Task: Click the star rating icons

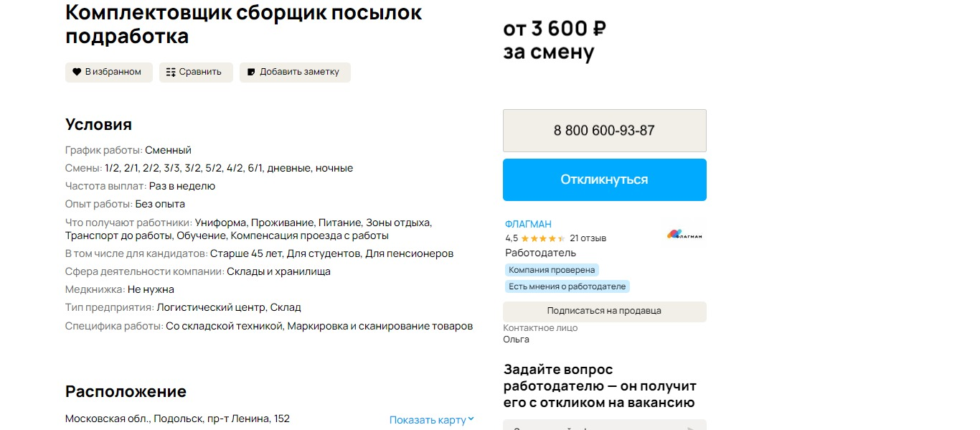Action: 542,238
